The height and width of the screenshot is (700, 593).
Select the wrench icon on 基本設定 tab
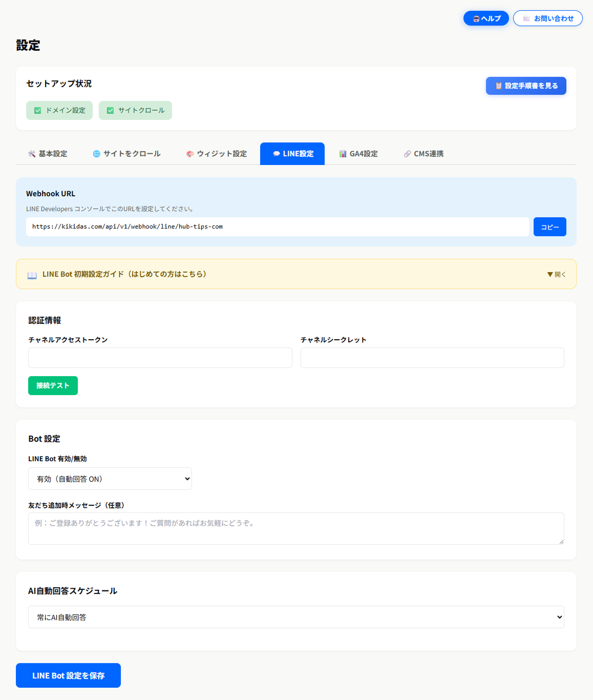(x=32, y=153)
